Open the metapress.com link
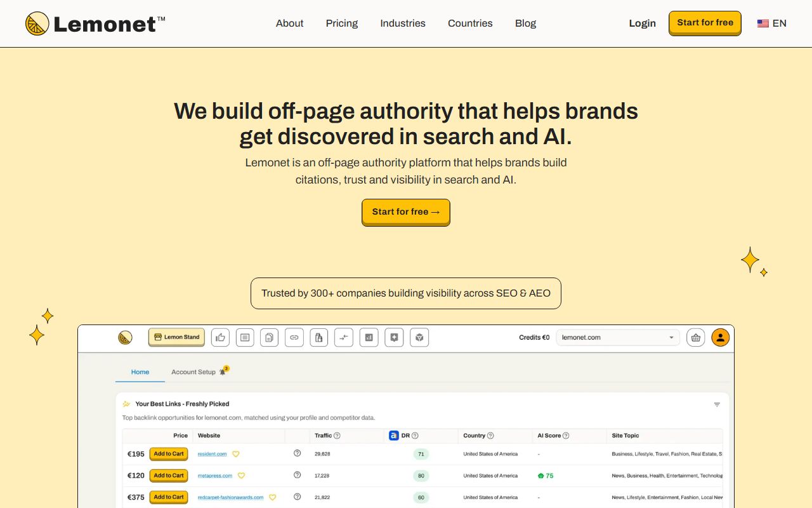This screenshot has height=508, width=812. pyautogui.click(x=214, y=476)
